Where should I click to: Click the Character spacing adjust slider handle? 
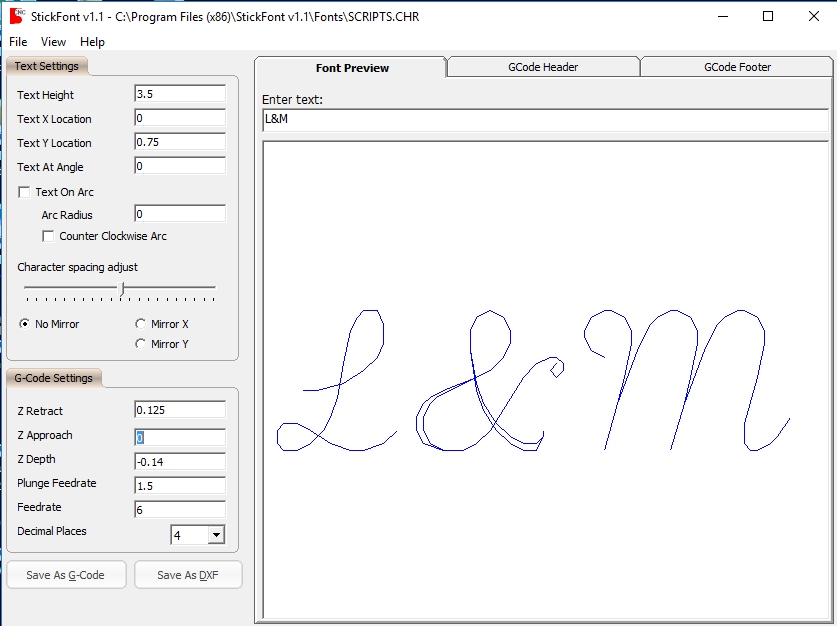pyautogui.click(x=122, y=289)
